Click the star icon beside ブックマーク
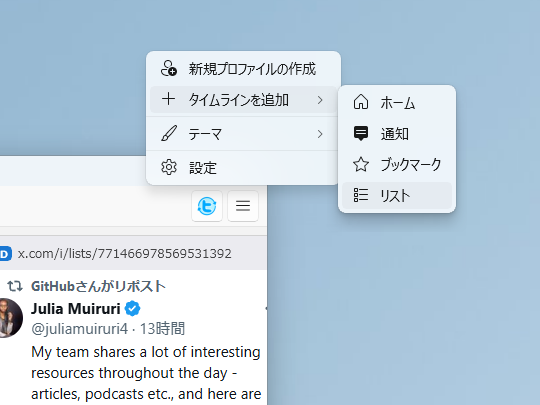The width and height of the screenshot is (540, 405). 361,164
